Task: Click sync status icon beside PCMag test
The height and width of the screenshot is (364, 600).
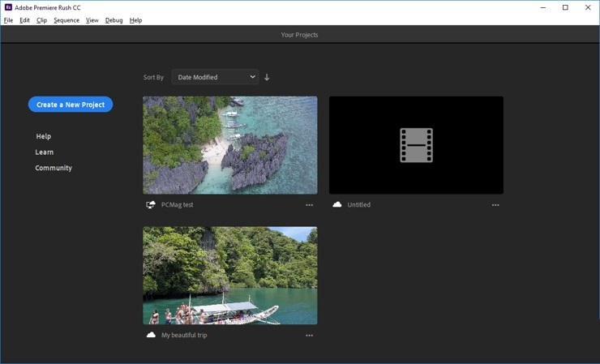Action: tap(151, 204)
